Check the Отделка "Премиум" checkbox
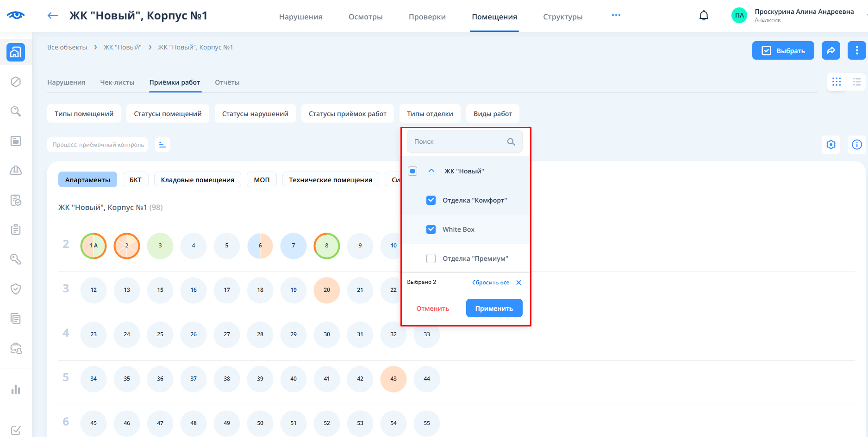This screenshot has width=868, height=437. [x=431, y=259]
